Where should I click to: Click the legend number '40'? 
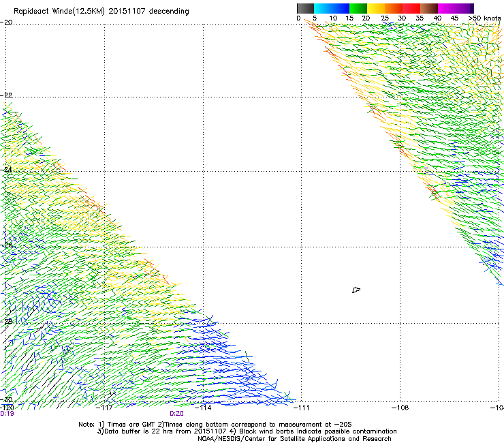coord(437,18)
